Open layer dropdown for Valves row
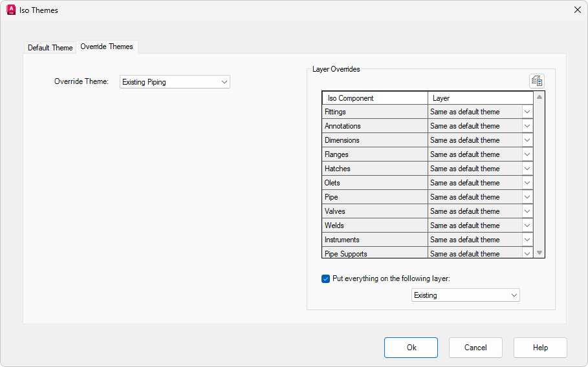 [527, 211]
